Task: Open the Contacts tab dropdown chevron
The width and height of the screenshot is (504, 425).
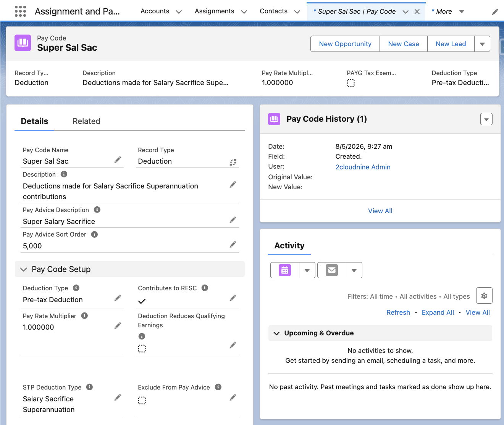Action: pos(297,12)
